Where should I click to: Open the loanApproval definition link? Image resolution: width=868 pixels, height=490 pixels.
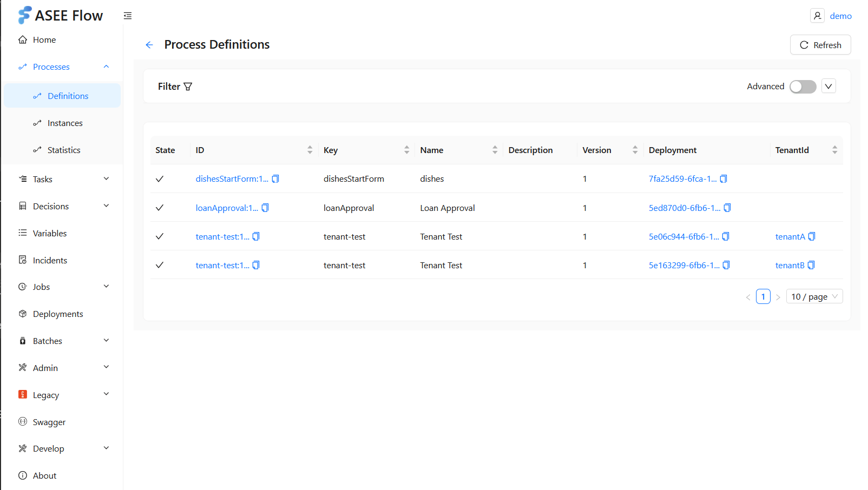point(227,208)
